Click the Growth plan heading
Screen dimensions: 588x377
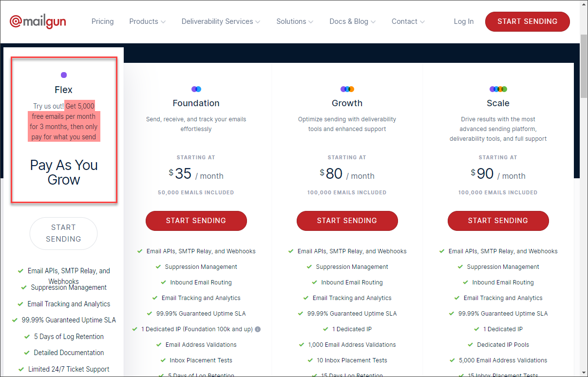click(x=347, y=103)
